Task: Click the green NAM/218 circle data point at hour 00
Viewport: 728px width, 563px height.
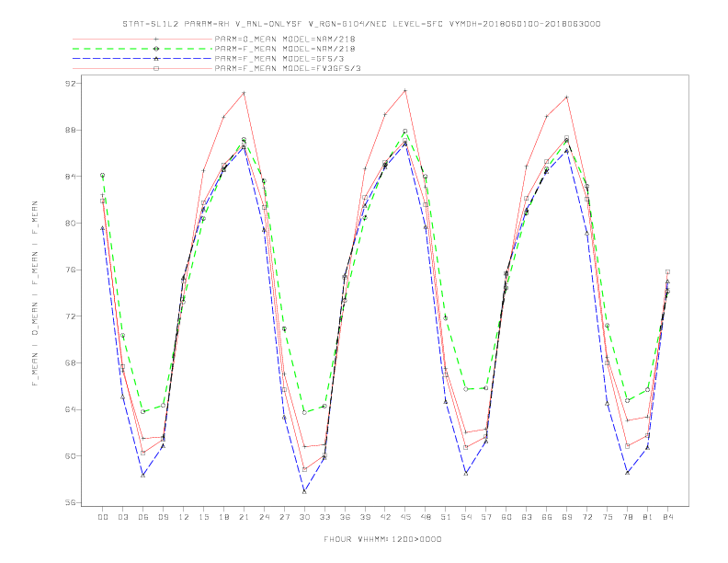Action: pos(103,175)
